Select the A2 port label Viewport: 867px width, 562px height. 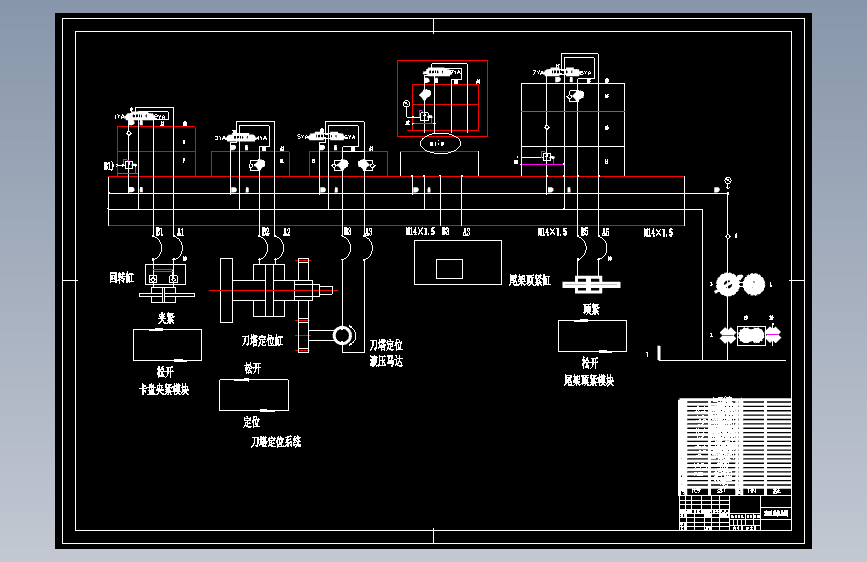(286, 232)
